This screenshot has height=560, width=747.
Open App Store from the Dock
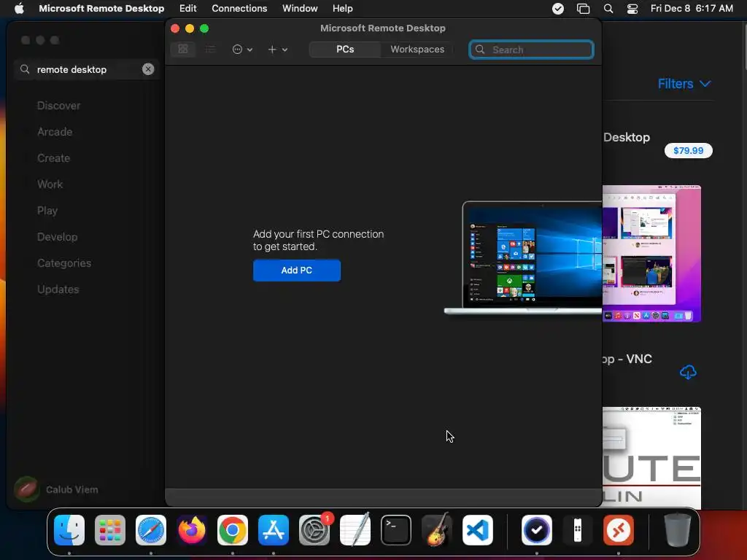tap(274, 530)
